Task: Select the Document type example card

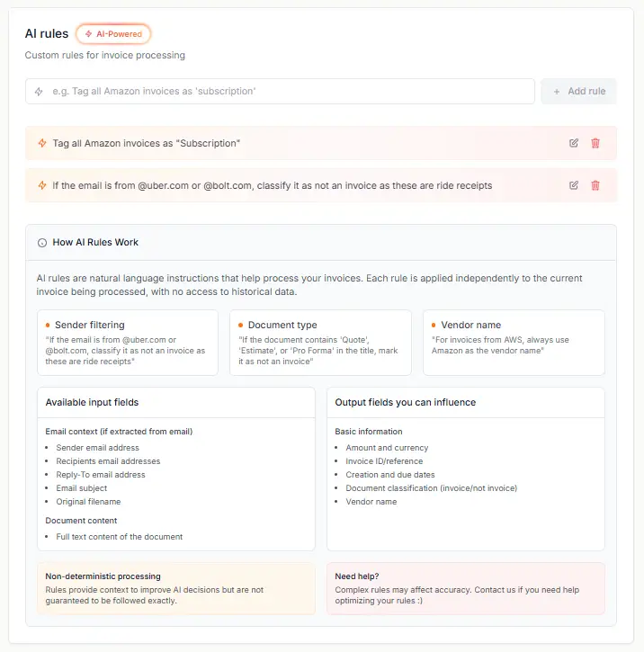Action: [320, 343]
